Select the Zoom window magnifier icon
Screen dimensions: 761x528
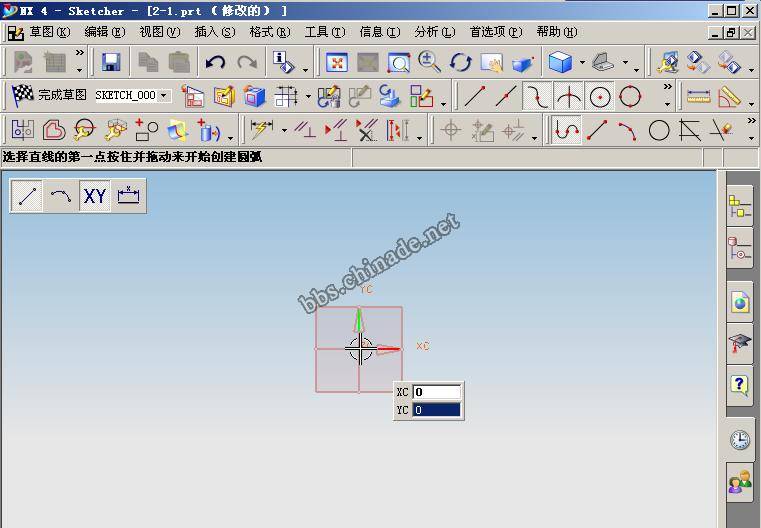(x=398, y=62)
